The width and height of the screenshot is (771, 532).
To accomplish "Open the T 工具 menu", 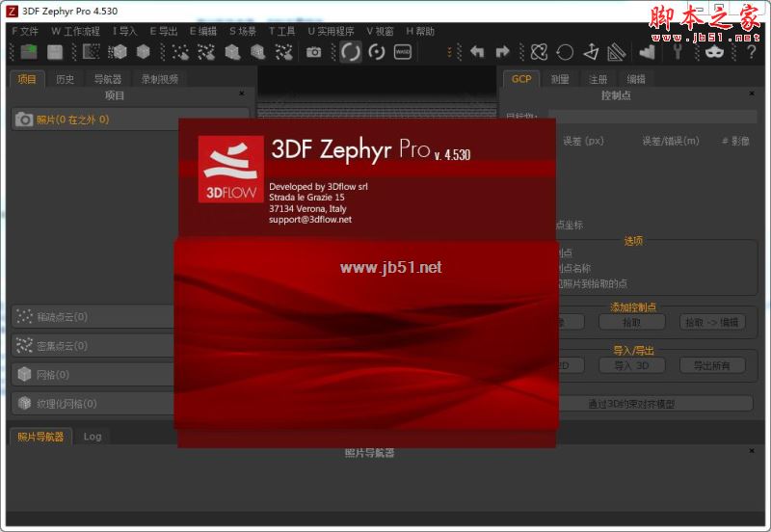I will 281,31.
